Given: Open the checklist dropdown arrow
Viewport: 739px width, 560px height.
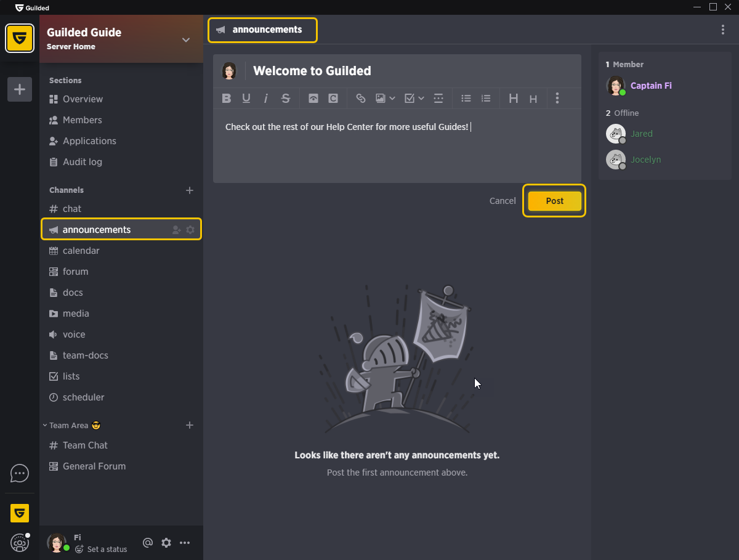Looking at the screenshot, I should (421, 99).
